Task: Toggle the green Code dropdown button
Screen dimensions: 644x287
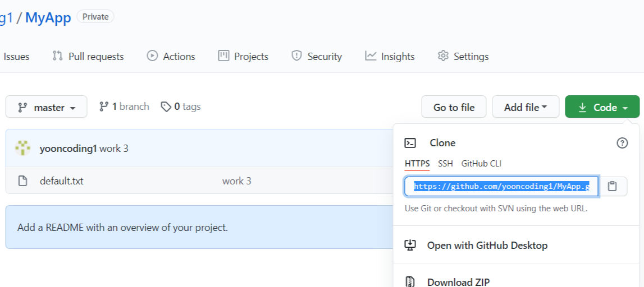Action: [602, 107]
